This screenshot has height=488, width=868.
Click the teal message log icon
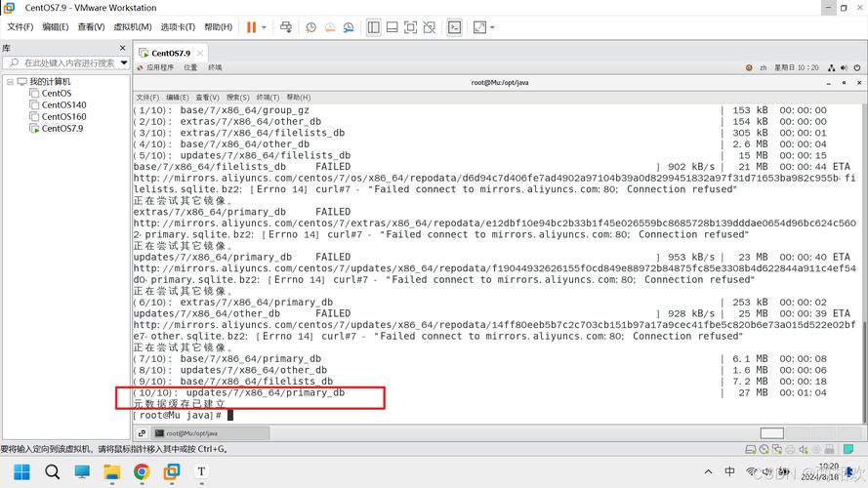(x=848, y=449)
